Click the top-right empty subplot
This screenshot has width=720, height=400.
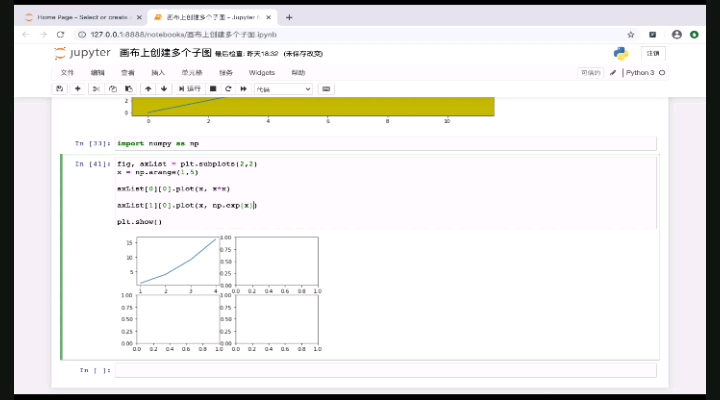pos(276,261)
